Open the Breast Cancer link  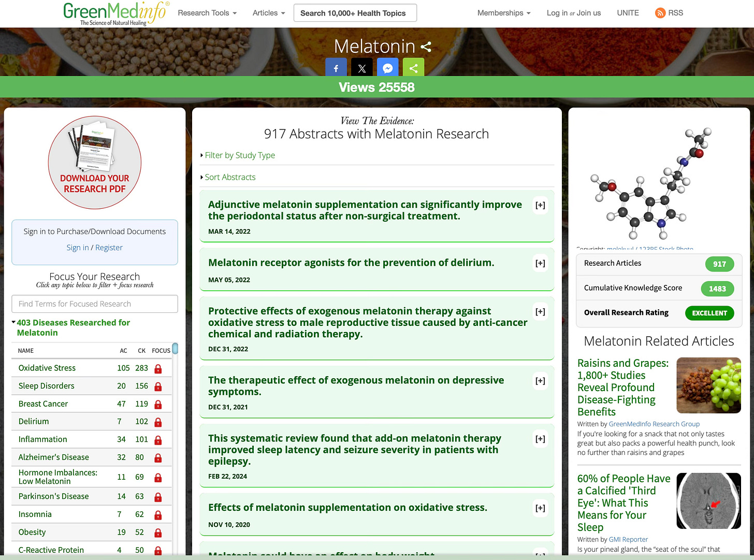43,404
